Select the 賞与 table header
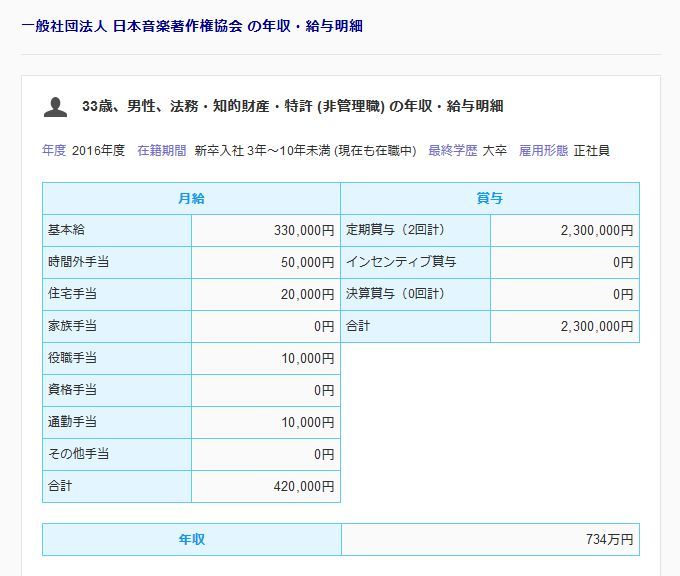This screenshot has width=680, height=576. pyautogui.click(x=489, y=199)
